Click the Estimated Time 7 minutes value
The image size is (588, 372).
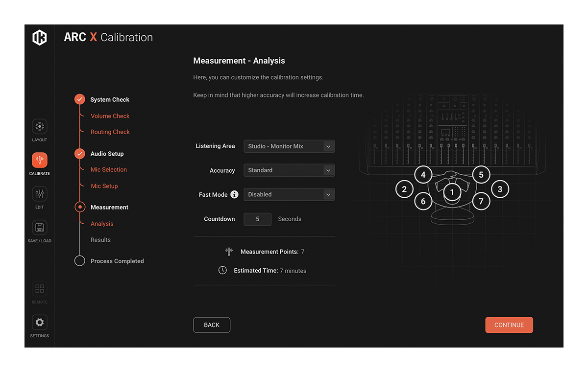293,271
